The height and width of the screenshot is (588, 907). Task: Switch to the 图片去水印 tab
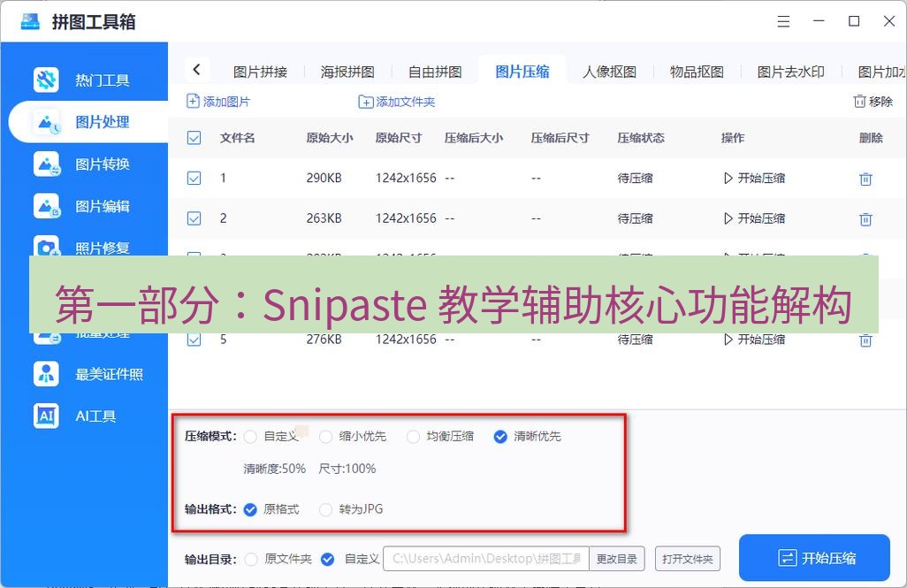point(790,72)
